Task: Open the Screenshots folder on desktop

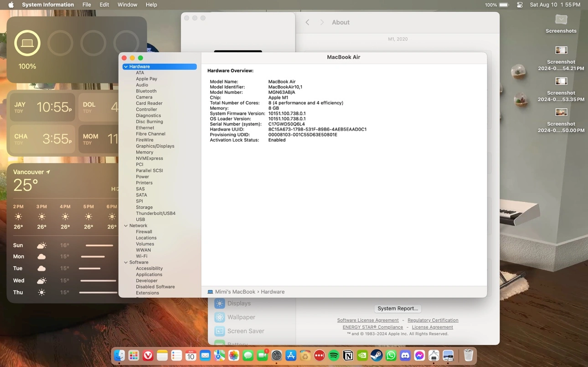Action: [561, 24]
